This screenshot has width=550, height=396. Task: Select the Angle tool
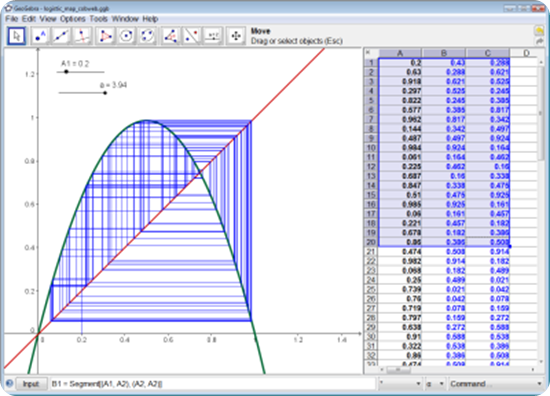[170, 36]
